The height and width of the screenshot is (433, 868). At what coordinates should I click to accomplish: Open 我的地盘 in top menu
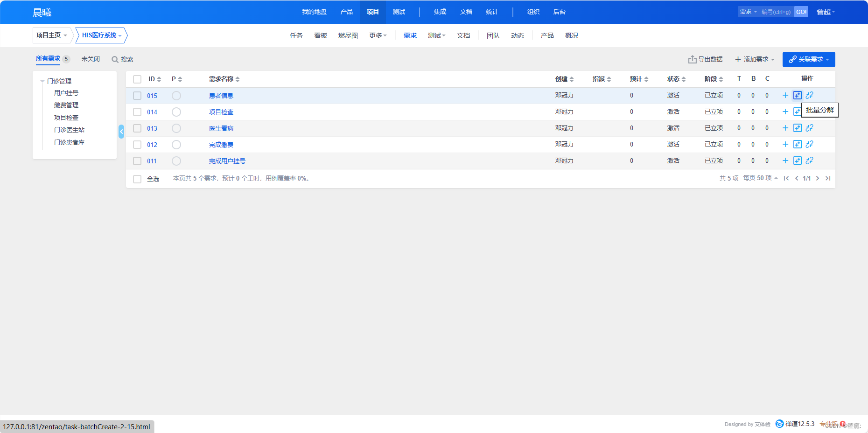314,12
